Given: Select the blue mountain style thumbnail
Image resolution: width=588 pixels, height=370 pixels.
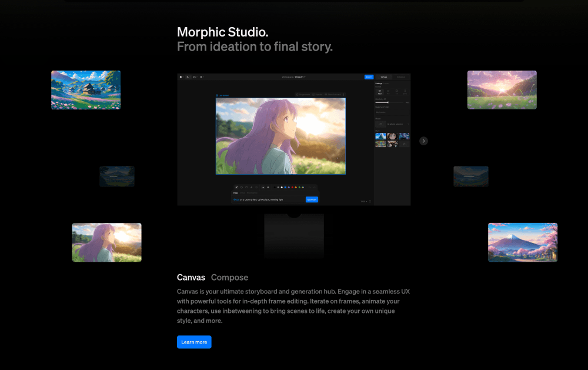Looking at the screenshot, I should pos(380,136).
